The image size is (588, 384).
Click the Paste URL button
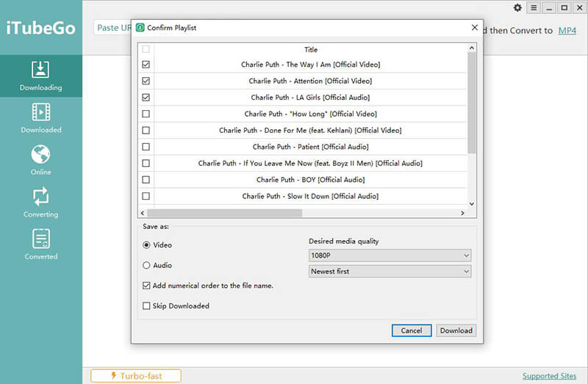pos(112,28)
